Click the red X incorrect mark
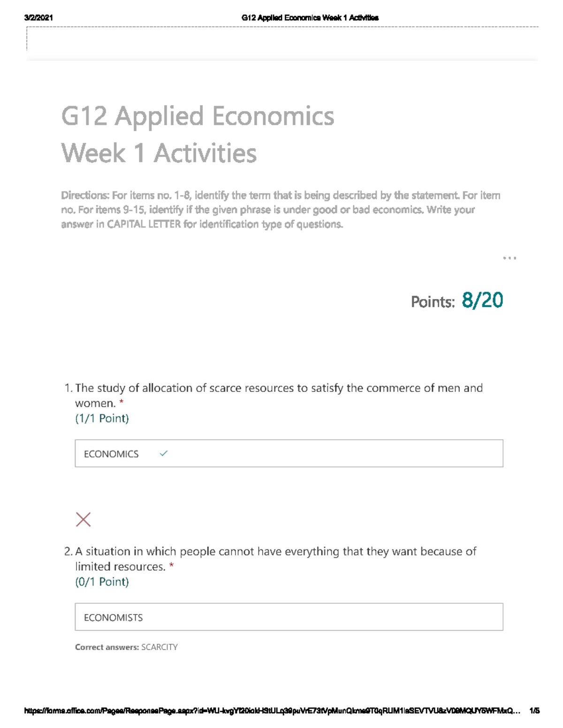The image size is (563, 728). click(83, 519)
